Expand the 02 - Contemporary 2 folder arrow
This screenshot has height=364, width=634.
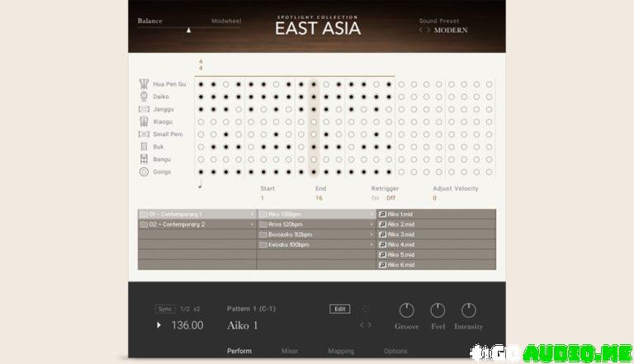coord(253,225)
